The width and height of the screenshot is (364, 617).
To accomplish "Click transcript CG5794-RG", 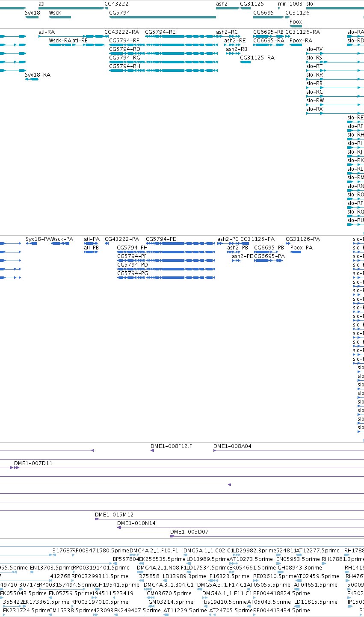I will [124, 58].
